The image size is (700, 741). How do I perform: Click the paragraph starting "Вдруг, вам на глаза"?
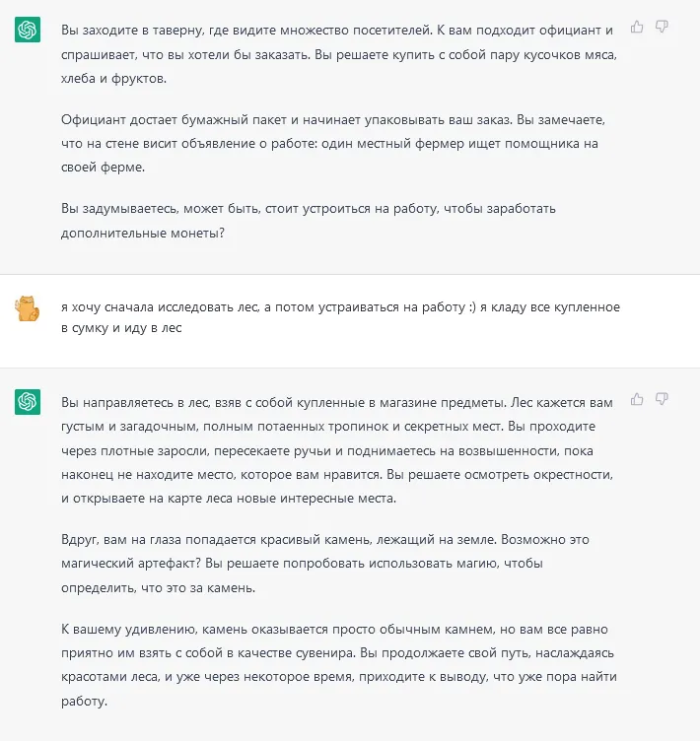[325, 564]
